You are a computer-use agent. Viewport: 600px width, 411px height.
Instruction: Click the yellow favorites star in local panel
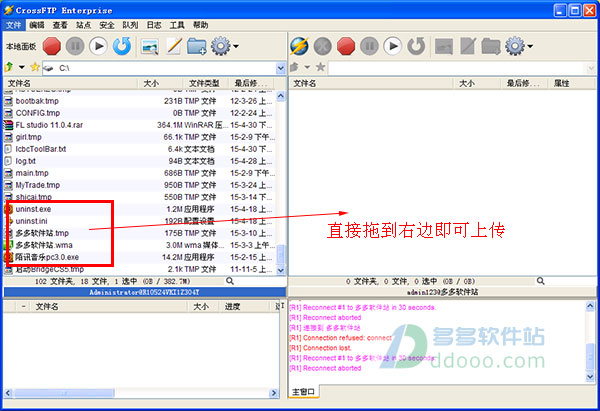(x=35, y=67)
